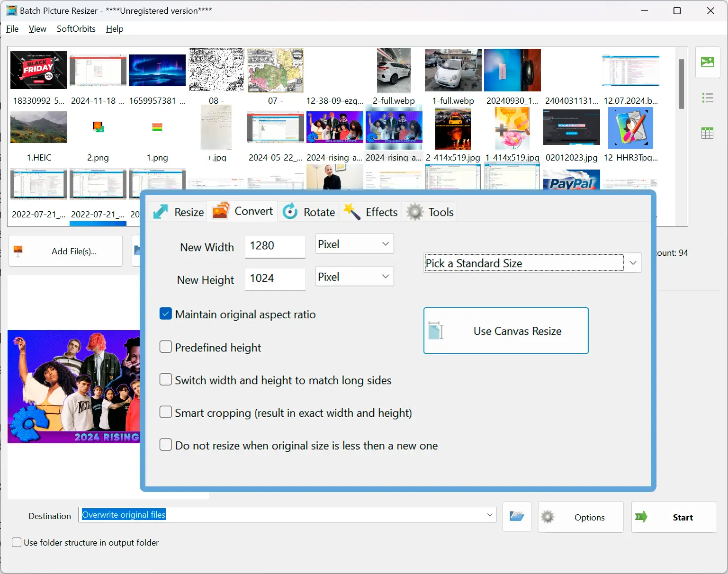Select the 08 - noise image thumbnail
The width and height of the screenshot is (728, 574).
(216, 70)
